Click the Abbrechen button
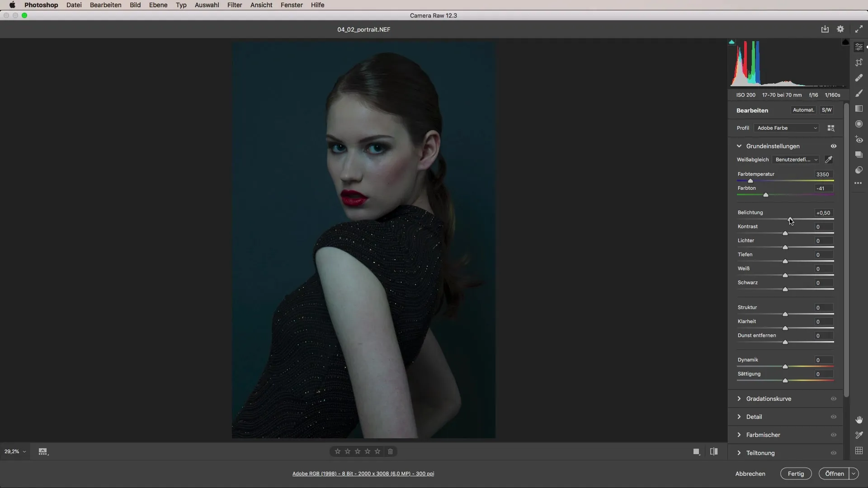The height and width of the screenshot is (488, 868). click(x=750, y=474)
